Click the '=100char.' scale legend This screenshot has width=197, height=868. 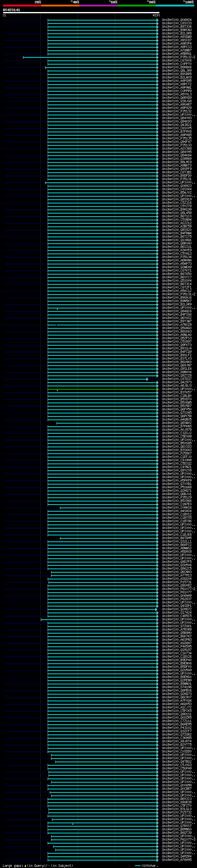[147, 866]
